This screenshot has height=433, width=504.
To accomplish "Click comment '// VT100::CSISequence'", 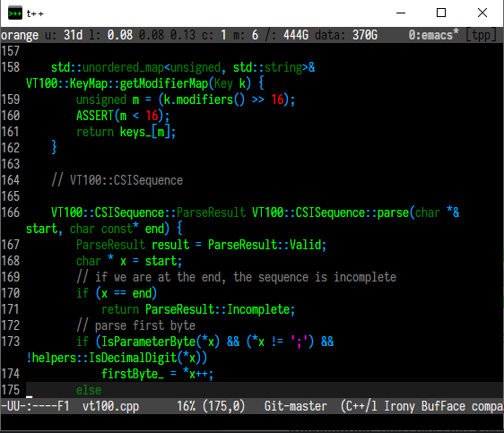I will coord(117,180).
